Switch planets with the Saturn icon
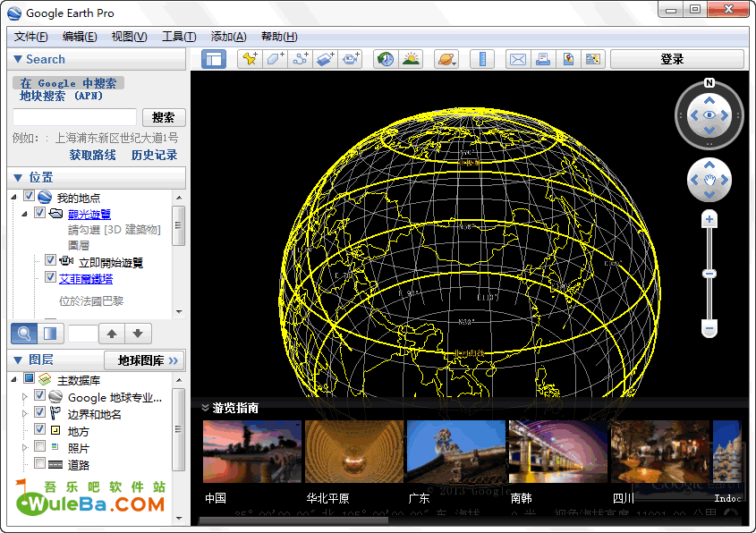756x533 pixels. tap(446, 59)
